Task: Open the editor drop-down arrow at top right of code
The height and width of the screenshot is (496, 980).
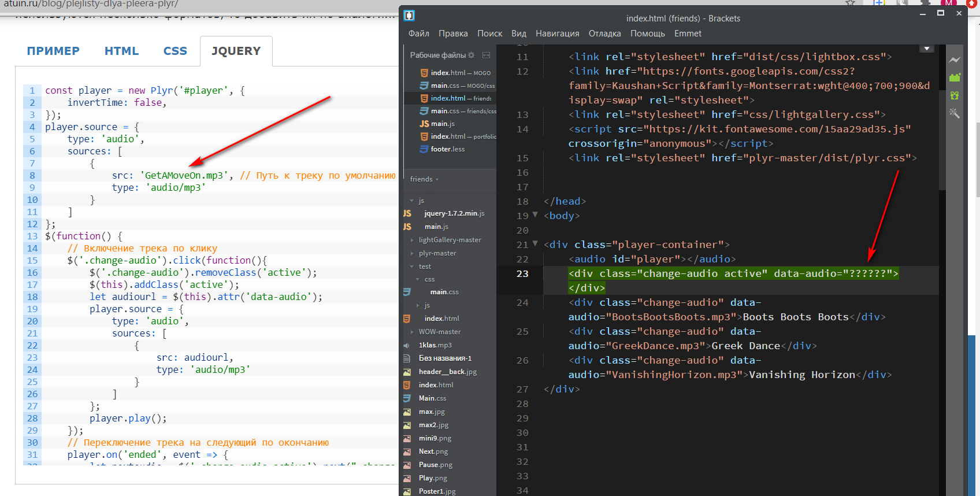Action: click(x=927, y=49)
